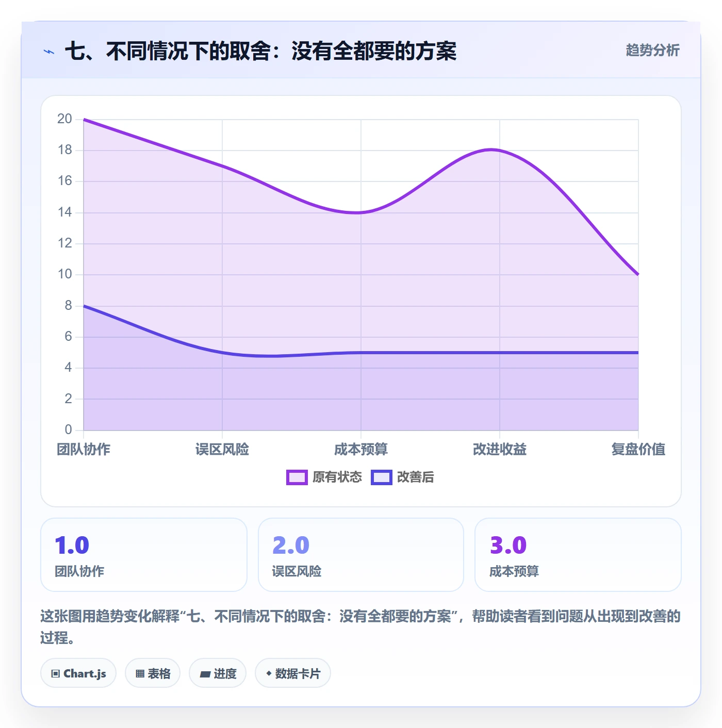Click the 趋势分析 label in the header
Image resolution: width=722 pixels, height=728 pixels.
[x=652, y=50]
